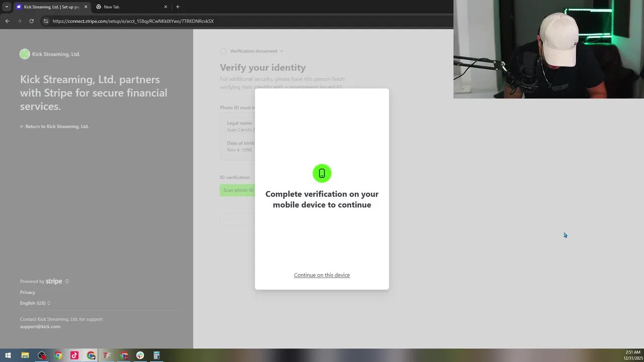This screenshot has width=644, height=362.
Task: Open the Privacy link
Action: click(28, 292)
